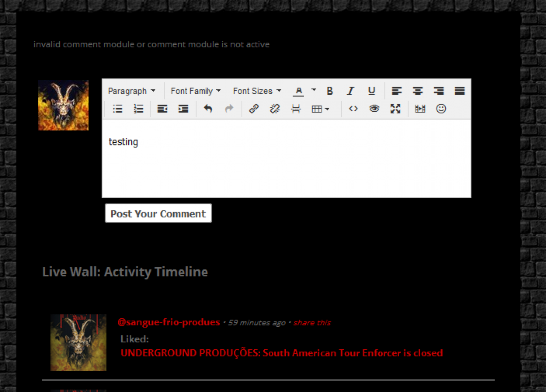The image size is (546, 392).
Task: Align text right
Action: 439,91
